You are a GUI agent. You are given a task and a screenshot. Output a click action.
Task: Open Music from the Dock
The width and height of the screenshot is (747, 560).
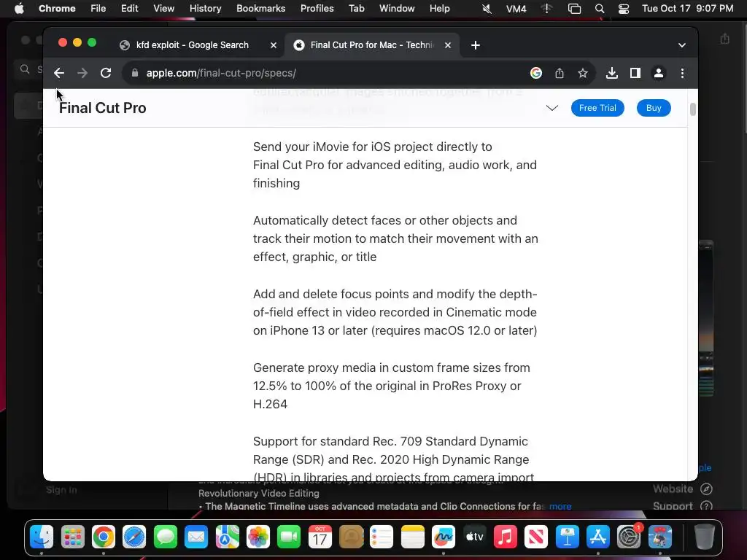[506, 537]
